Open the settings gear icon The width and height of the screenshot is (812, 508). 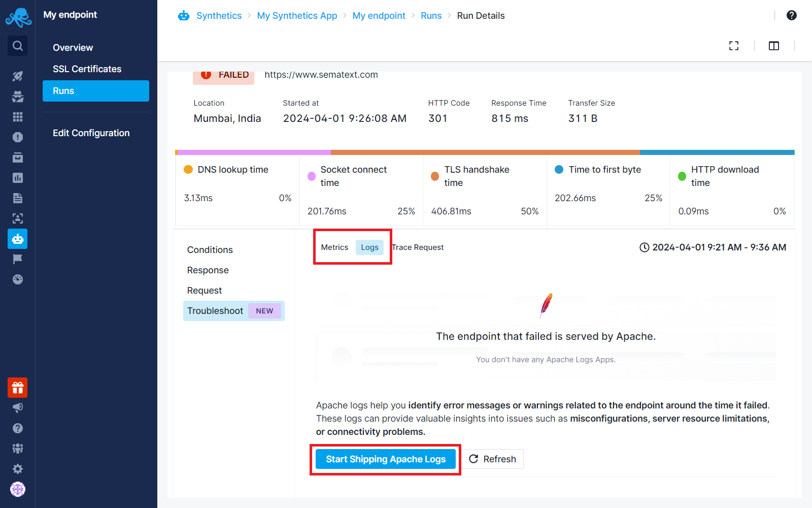click(18, 469)
